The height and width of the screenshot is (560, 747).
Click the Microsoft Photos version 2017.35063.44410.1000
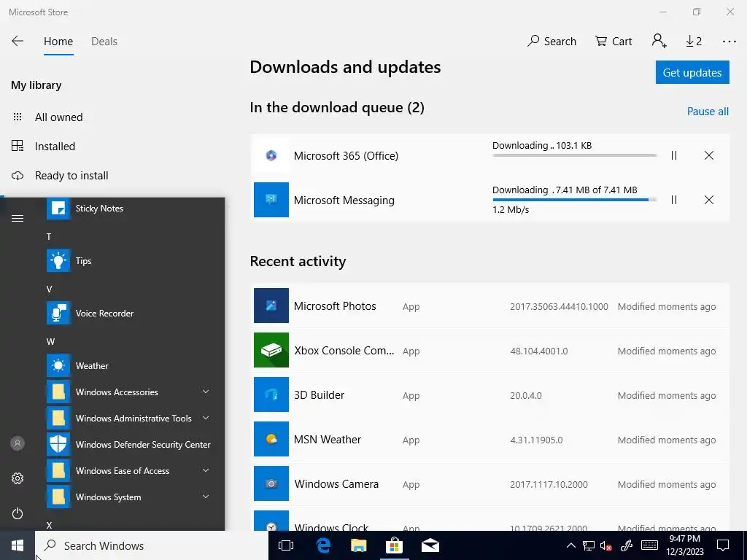[x=559, y=307]
